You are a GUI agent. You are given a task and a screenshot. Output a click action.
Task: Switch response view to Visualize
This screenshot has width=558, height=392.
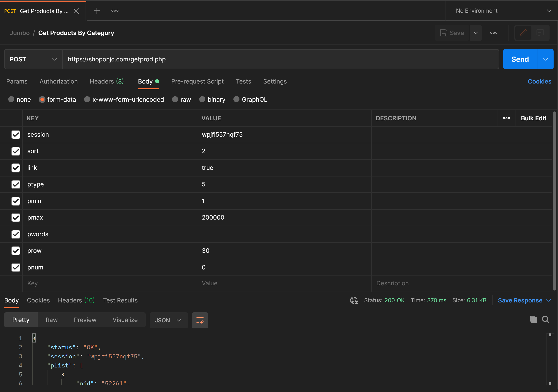coord(125,320)
